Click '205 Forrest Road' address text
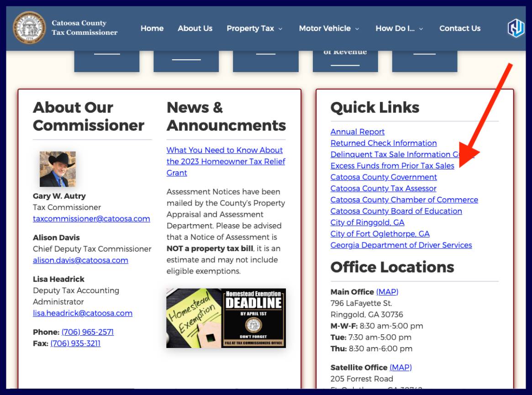 pyautogui.click(x=362, y=379)
